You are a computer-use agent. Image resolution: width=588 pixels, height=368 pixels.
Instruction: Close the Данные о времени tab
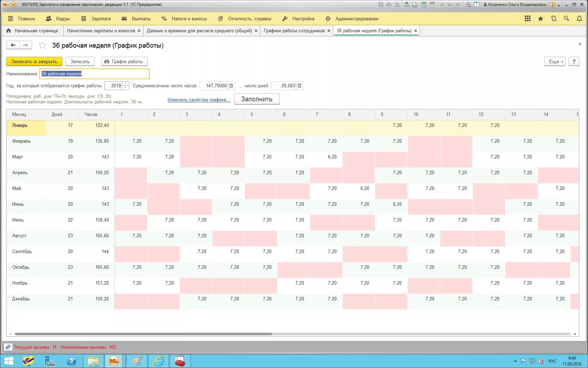256,31
